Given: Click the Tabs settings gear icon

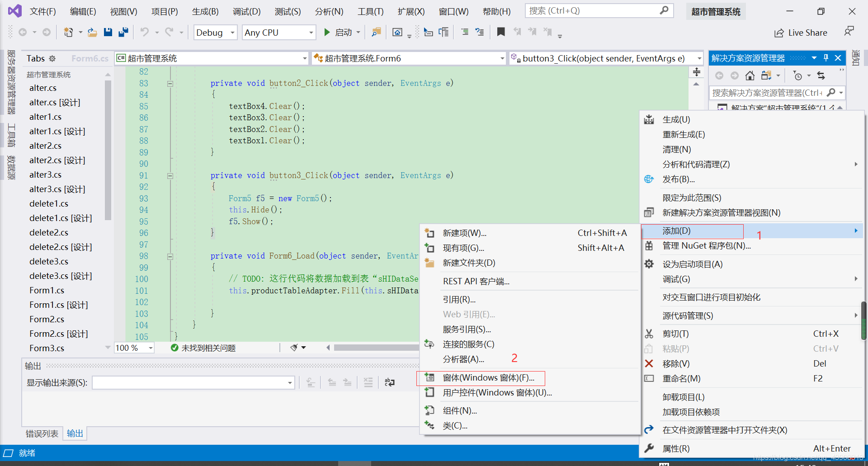Looking at the screenshot, I should [52, 58].
